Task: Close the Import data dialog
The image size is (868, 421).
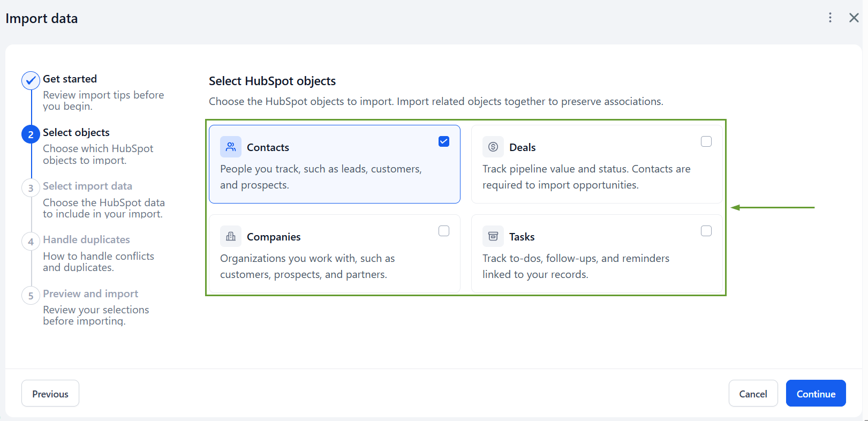Action: [854, 18]
